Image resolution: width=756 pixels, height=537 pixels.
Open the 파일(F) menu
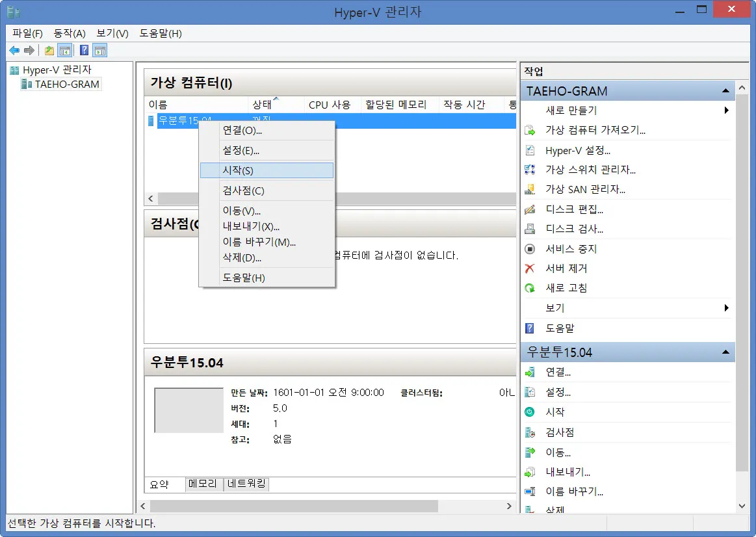tap(27, 33)
